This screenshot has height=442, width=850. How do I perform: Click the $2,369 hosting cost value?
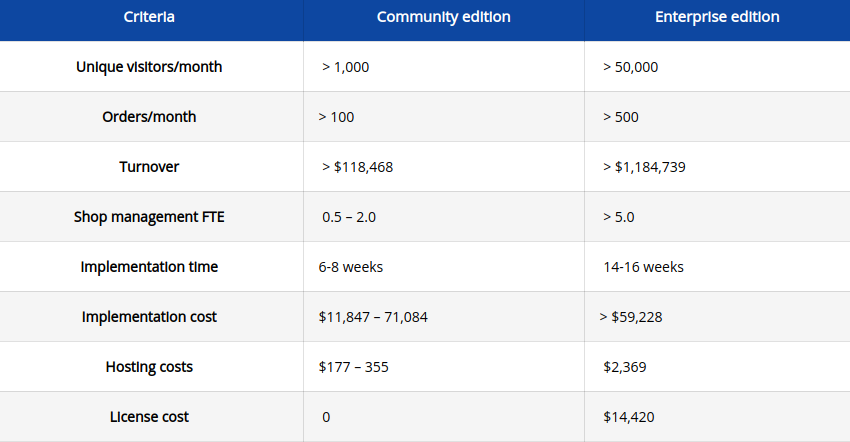tap(625, 367)
